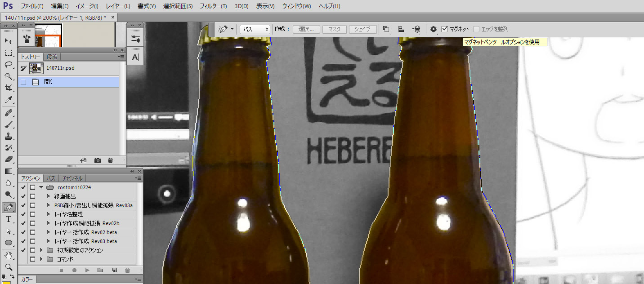Select the Magic Wand tool
Image resolution: width=644 pixels, height=284 pixels.
[x=9, y=76]
